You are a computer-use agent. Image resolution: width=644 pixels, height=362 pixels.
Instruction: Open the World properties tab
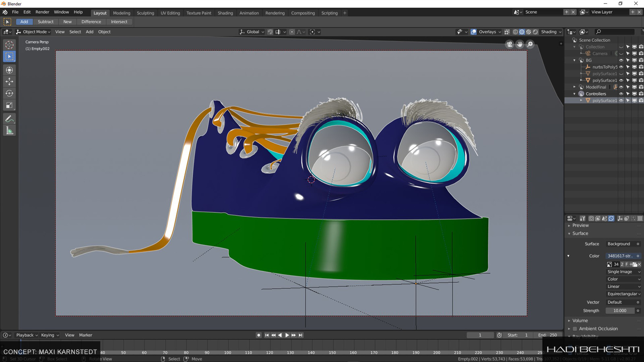(x=611, y=218)
